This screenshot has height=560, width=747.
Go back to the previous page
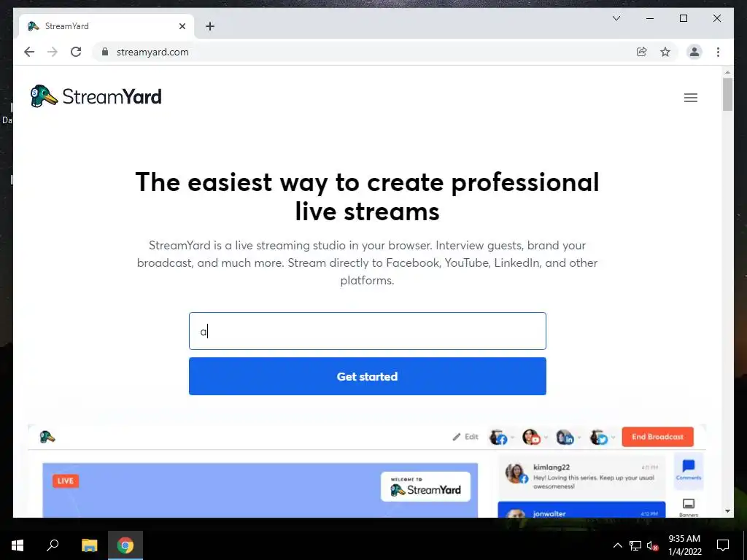pos(29,52)
